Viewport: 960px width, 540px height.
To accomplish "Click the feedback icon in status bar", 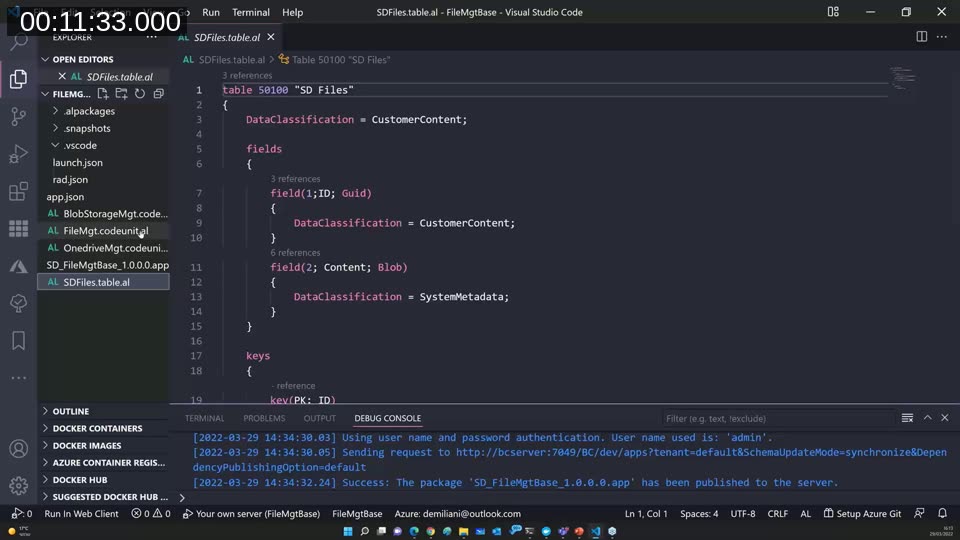I will [919, 513].
